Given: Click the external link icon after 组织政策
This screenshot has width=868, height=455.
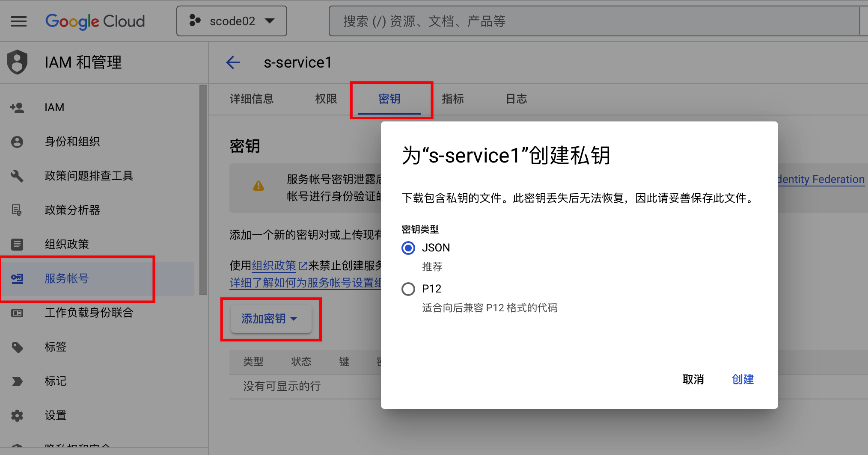Looking at the screenshot, I should (x=303, y=266).
